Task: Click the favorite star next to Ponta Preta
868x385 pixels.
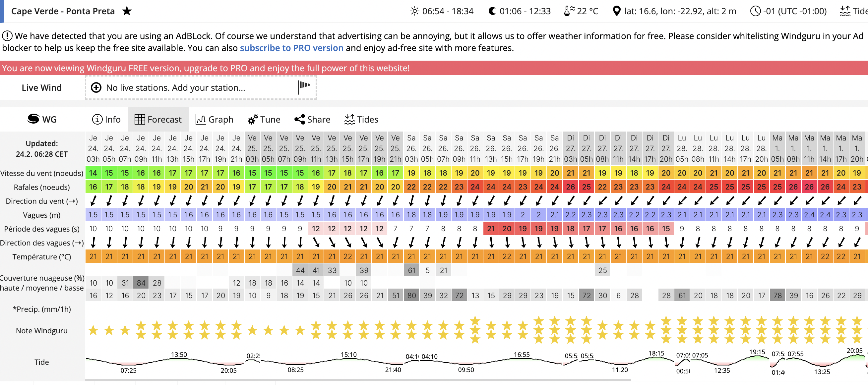Action: [127, 11]
